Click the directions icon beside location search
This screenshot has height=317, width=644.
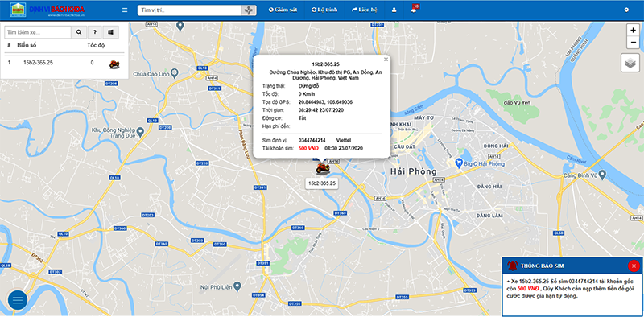click(248, 10)
